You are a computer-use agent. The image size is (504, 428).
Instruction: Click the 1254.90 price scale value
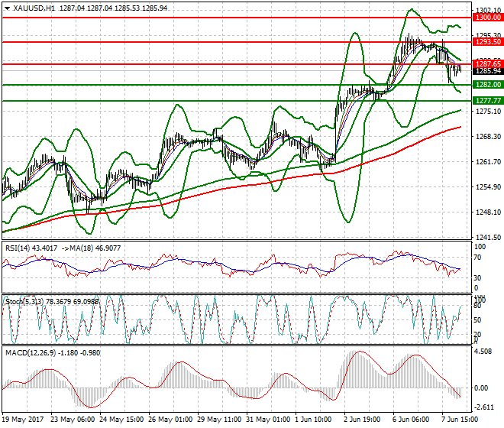pyautogui.click(x=488, y=187)
